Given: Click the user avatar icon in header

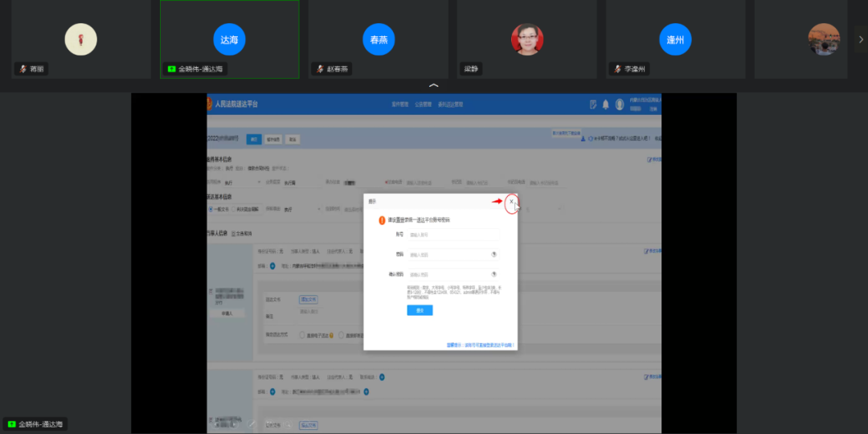Looking at the screenshot, I should click(620, 104).
